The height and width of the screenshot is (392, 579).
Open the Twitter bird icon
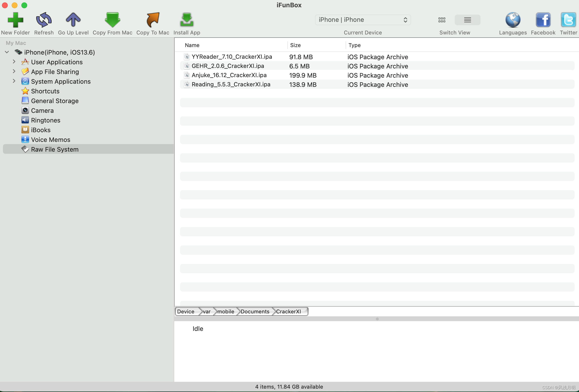[x=568, y=20]
